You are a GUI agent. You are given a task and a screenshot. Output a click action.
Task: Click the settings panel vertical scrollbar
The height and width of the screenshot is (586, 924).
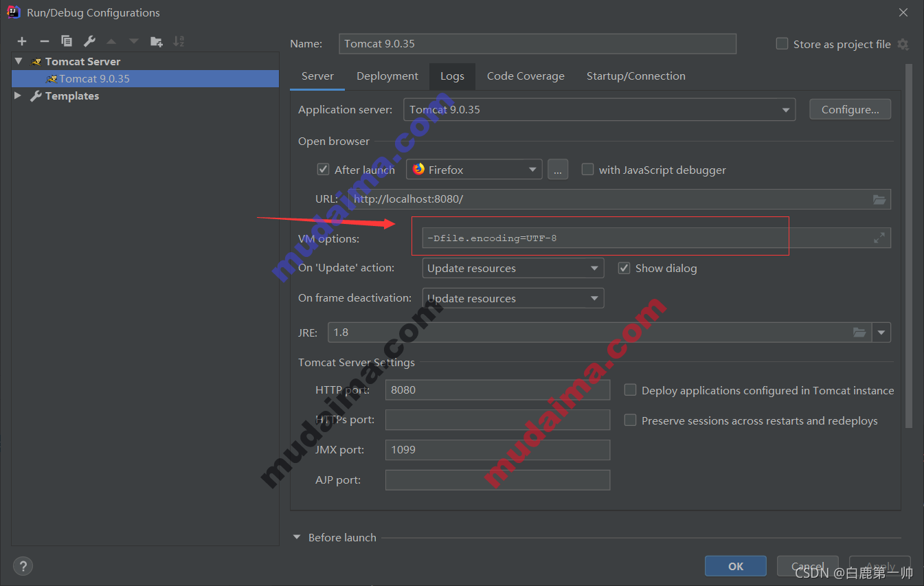(909, 246)
